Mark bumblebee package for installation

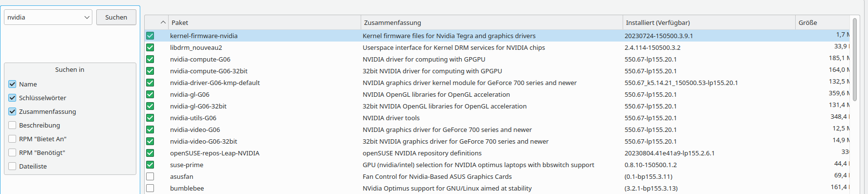pos(150,188)
